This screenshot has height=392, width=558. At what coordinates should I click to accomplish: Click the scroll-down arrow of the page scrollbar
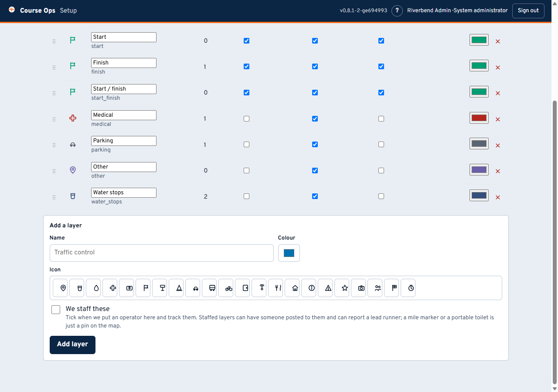[x=555, y=388]
